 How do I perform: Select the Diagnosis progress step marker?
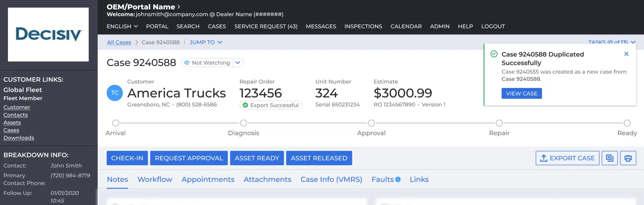(244, 123)
